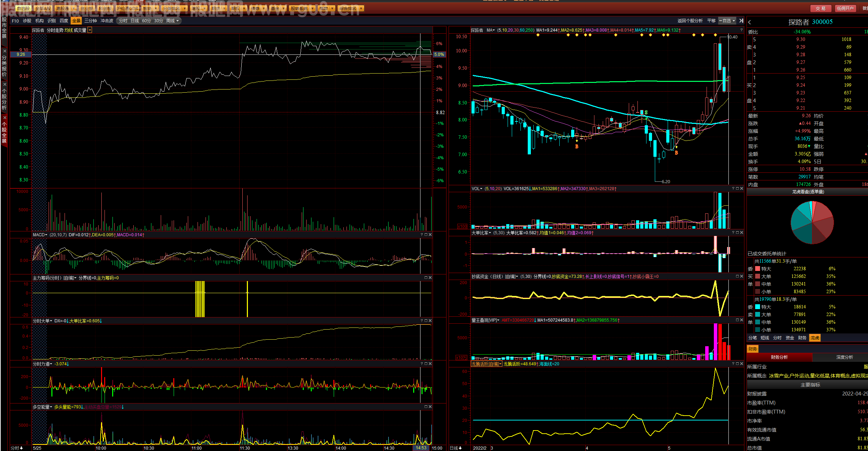Close the 分时力道 indicator panel

pos(430,364)
